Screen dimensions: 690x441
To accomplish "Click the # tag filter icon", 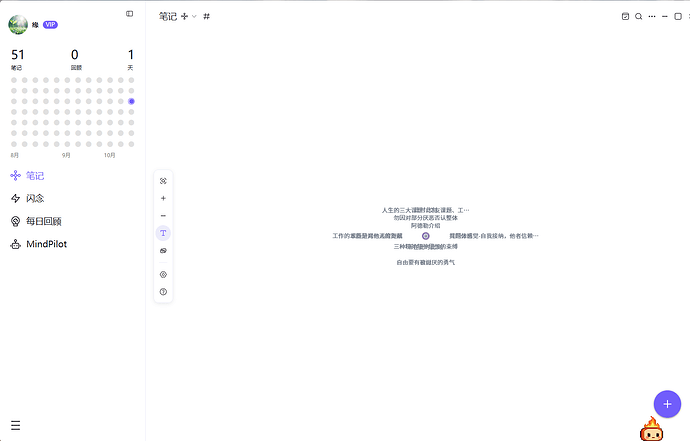I will pyautogui.click(x=206, y=16).
